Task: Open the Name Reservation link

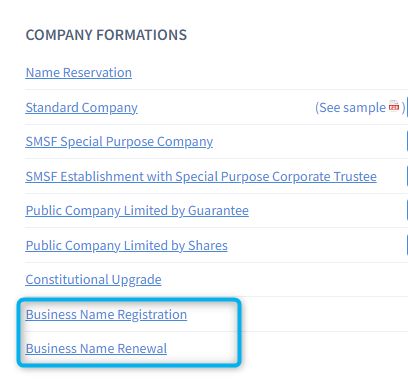Action: 79,73
